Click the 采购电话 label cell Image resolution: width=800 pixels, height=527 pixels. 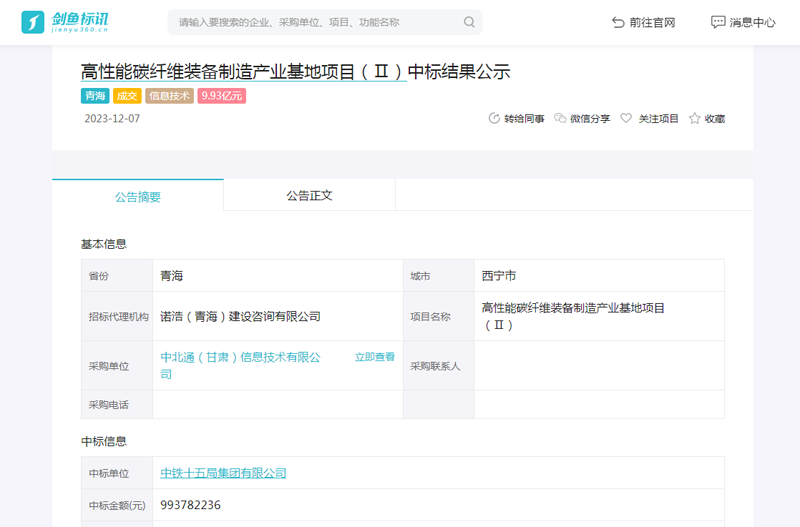pyautogui.click(x=117, y=405)
